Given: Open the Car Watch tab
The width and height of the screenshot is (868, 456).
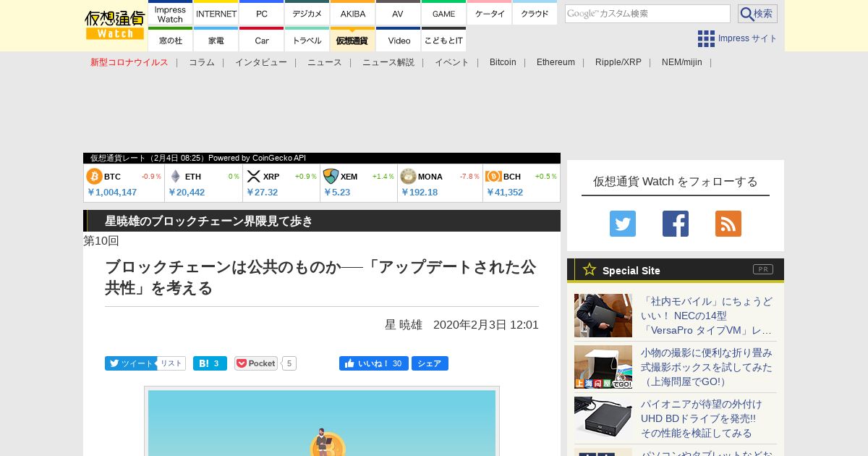Looking at the screenshot, I should pos(261,40).
